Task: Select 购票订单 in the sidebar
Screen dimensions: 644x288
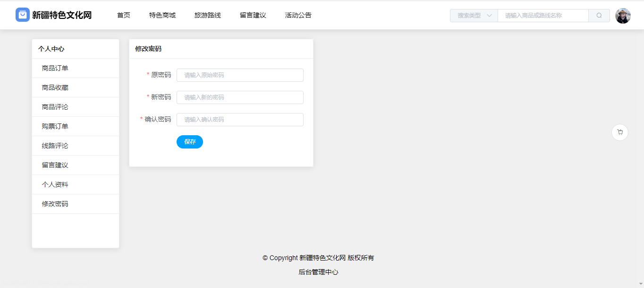Action: (76, 126)
